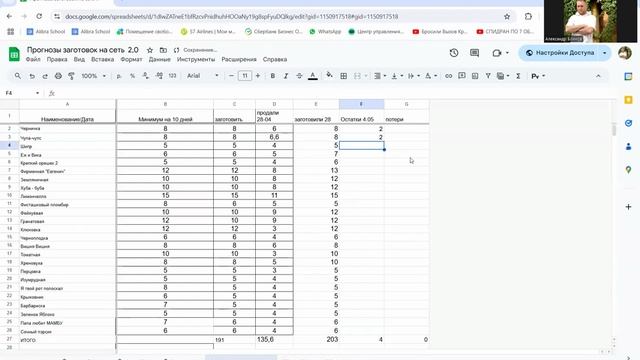640x360 pixels.
Task: Decrease font size with minus button
Action: point(231,76)
